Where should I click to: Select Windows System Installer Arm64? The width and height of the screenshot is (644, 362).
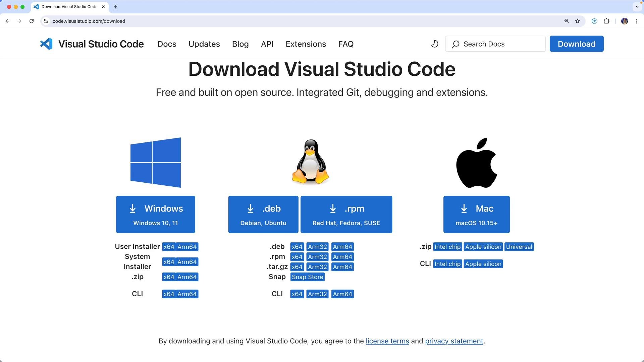[x=187, y=262]
